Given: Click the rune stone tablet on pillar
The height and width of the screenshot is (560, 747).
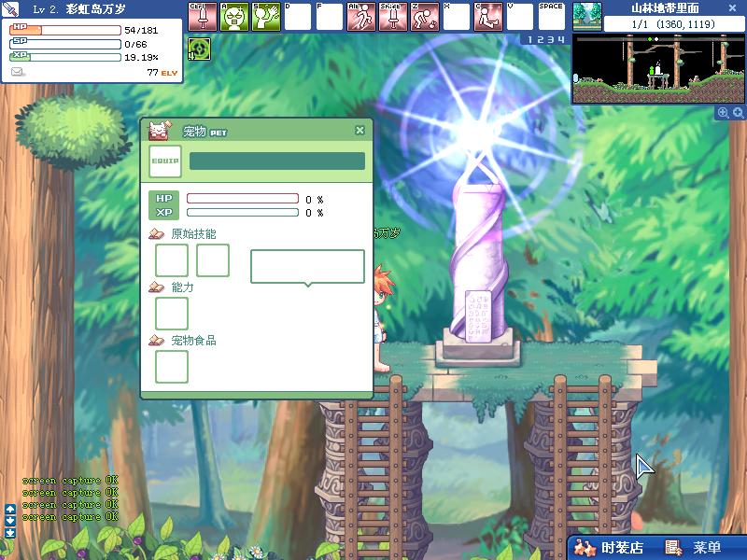Looking at the screenshot, I should click(x=477, y=316).
